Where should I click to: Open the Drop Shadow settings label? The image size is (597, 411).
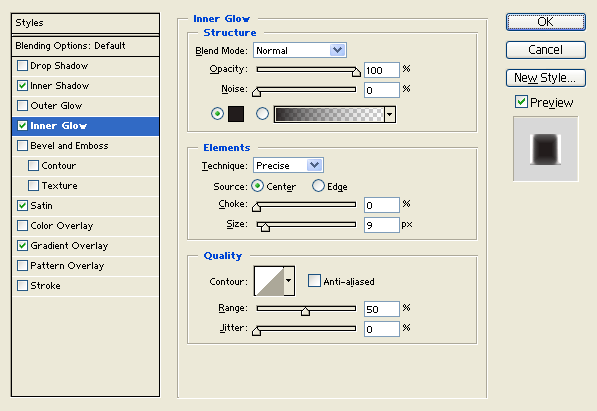tap(59, 66)
